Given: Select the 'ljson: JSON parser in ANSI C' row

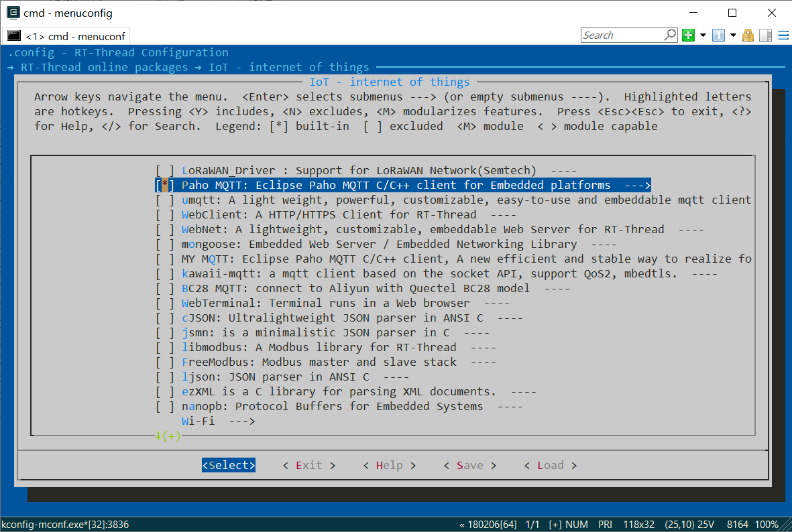Looking at the screenshot, I should coord(282,377).
